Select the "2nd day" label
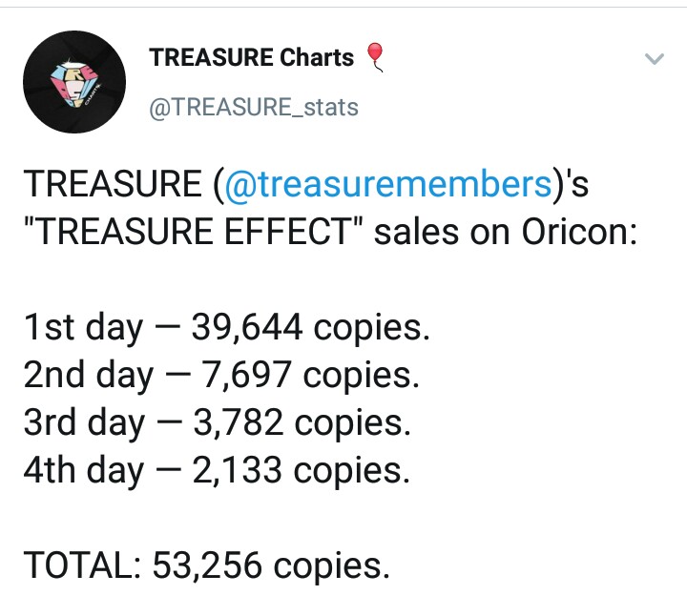687x616 pixels. click(88, 376)
